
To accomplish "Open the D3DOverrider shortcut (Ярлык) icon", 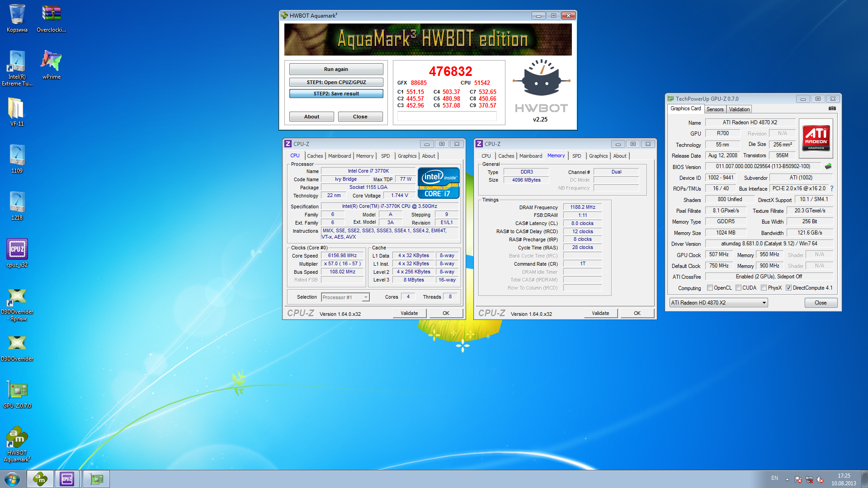I will click(17, 304).
